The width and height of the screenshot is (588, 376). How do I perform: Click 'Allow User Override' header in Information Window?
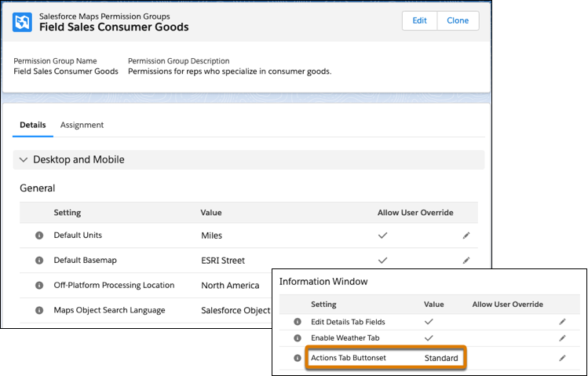pyautogui.click(x=507, y=305)
